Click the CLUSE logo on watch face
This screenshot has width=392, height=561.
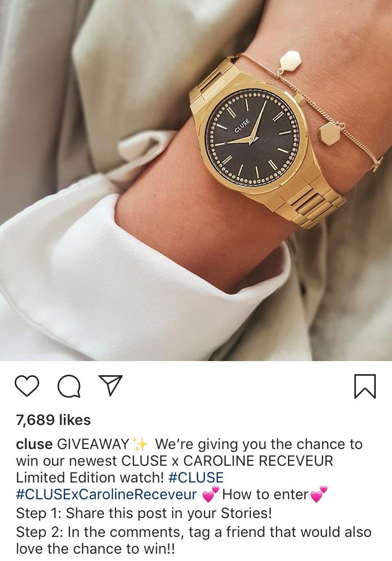click(243, 126)
